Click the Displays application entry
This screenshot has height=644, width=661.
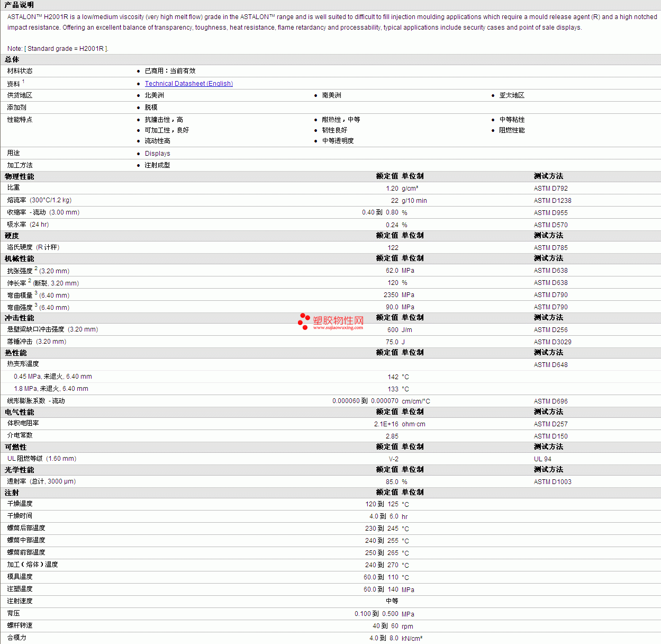[x=158, y=154]
